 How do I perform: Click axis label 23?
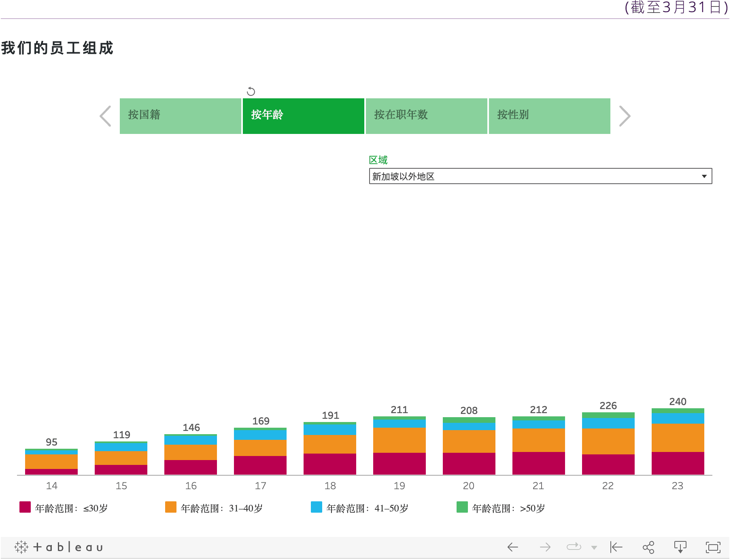(678, 486)
